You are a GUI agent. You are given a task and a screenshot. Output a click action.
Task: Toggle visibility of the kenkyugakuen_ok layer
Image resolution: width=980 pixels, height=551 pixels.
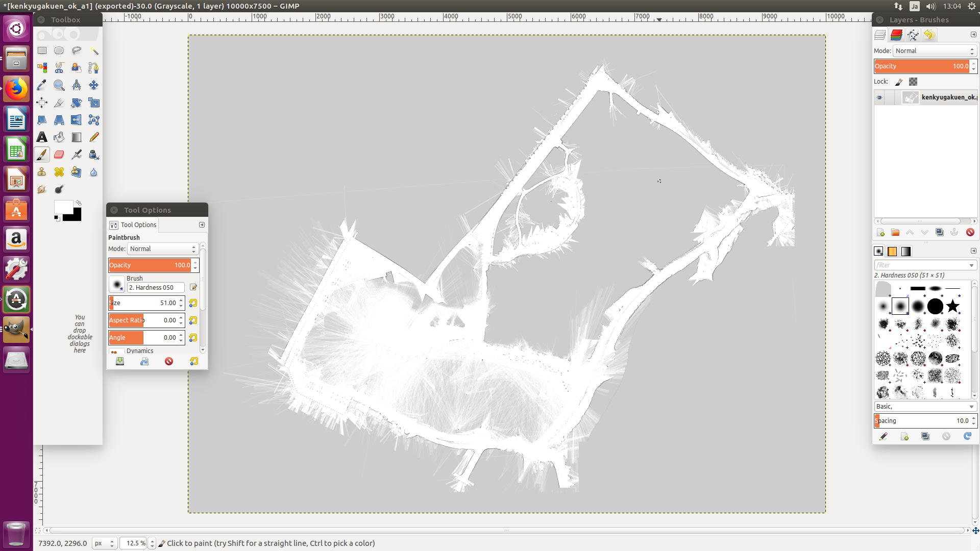click(879, 97)
